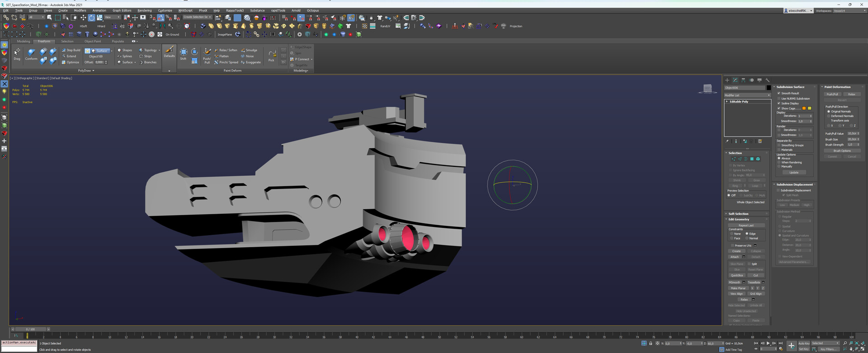Viewport: 868px width, 353px height.
Task: Activate the Push/Pull paint deform brush
Action: click(207, 55)
